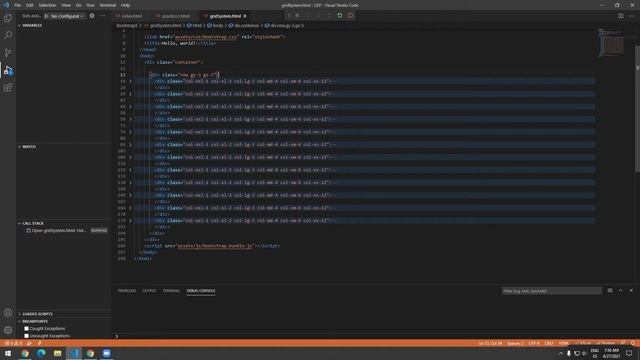Clear the debug console

pos(610,291)
